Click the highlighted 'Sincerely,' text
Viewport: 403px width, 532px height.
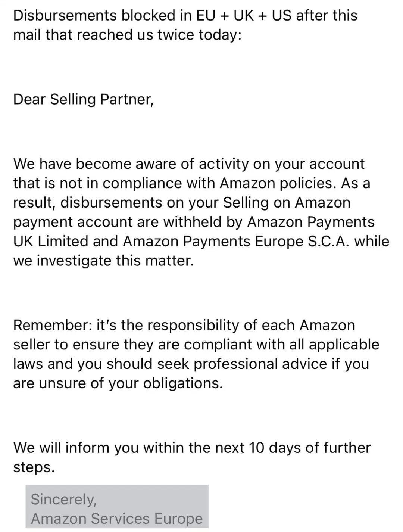tap(64, 500)
